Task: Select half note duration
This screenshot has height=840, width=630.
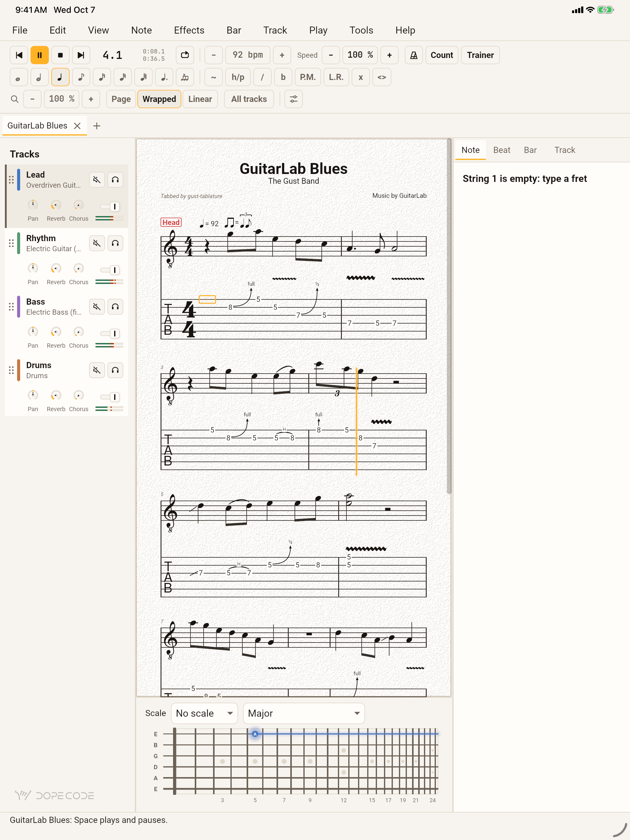Action: coord(39,77)
